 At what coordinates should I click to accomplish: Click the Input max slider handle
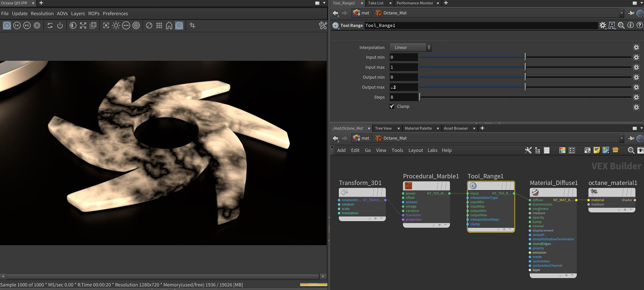(x=525, y=67)
